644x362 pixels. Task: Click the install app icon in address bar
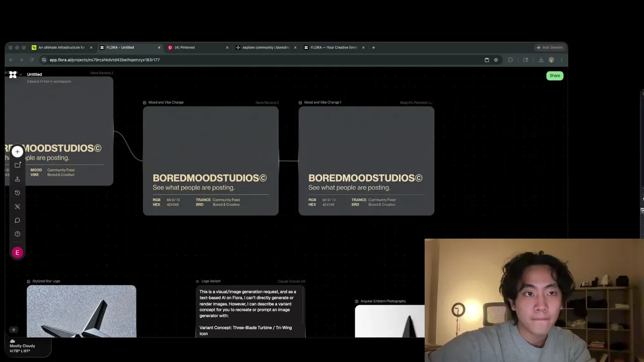click(x=487, y=60)
